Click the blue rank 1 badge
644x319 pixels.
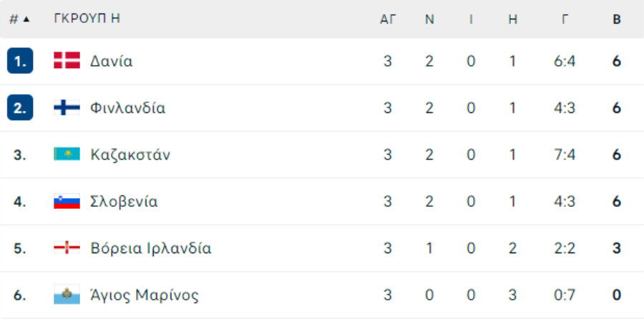20,61
